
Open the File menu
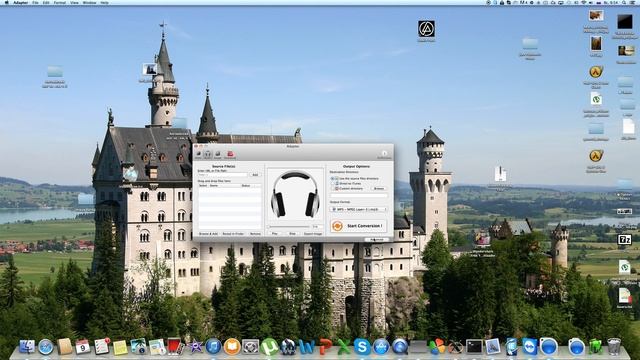(x=35, y=2)
